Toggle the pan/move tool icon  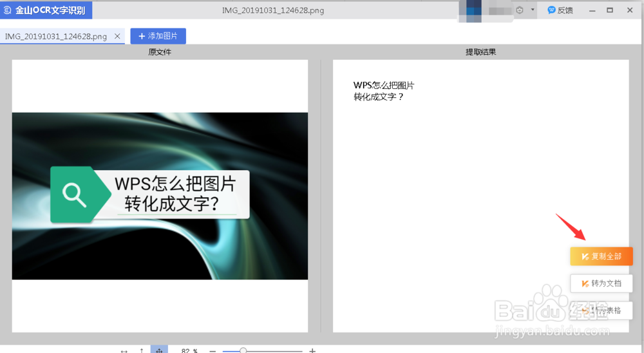click(x=159, y=350)
